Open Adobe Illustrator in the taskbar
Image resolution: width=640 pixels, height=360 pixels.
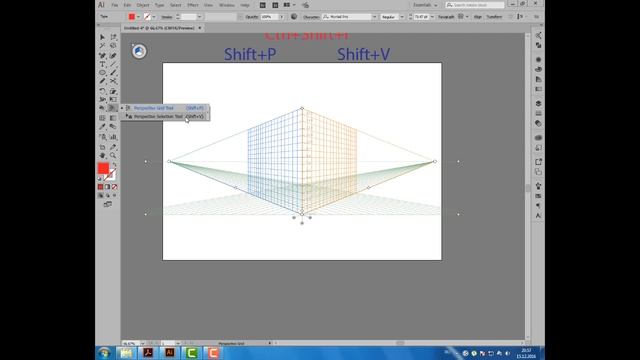point(170,353)
